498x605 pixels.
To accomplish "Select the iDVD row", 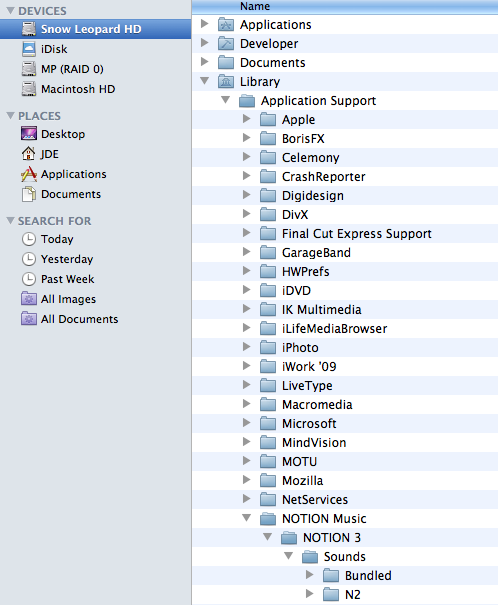I will (x=345, y=291).
